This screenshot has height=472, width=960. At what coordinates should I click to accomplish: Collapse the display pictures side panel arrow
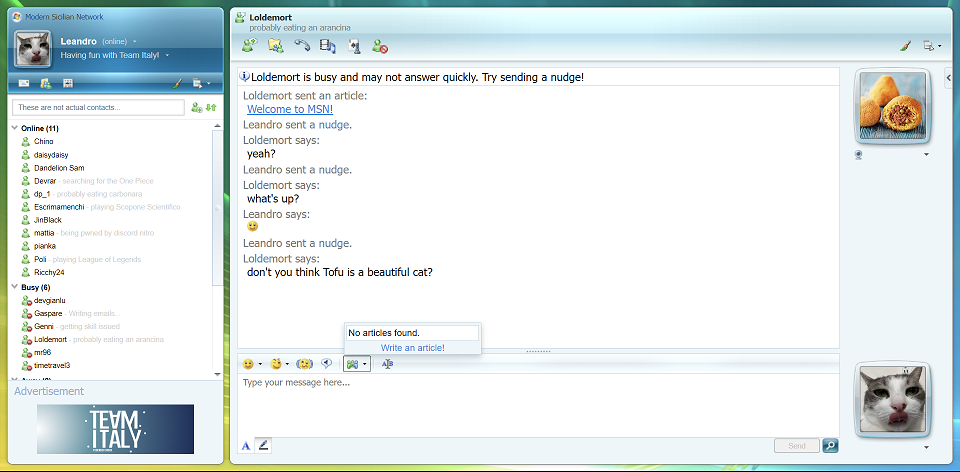(x=950, y=78)
